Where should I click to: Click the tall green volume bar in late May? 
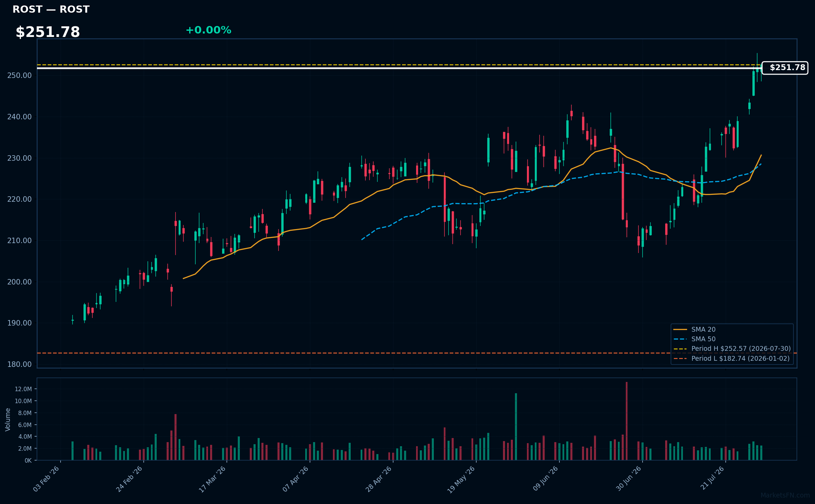click(x=516, y=427)
